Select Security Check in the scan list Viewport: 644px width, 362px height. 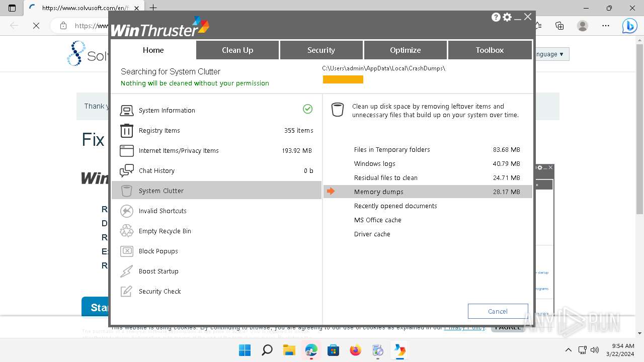pos(216,292)
